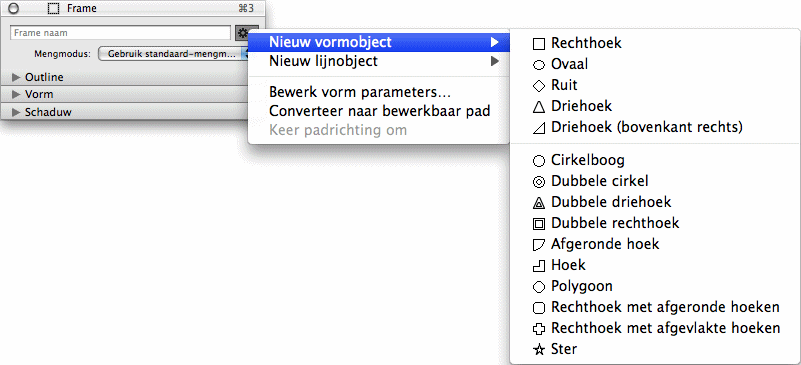
Task: Pick the Ster star icon
Action: pyautogui.click(x=538, y=350)
